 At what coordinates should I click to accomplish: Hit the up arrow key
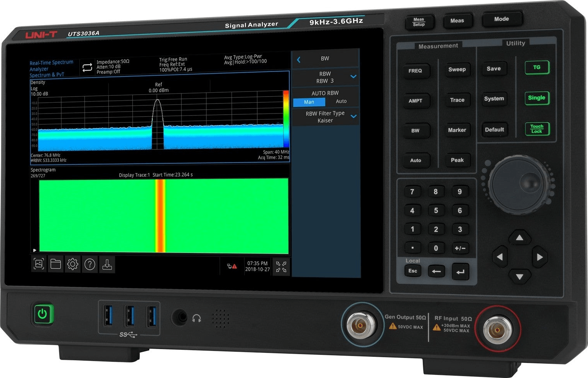520,237
